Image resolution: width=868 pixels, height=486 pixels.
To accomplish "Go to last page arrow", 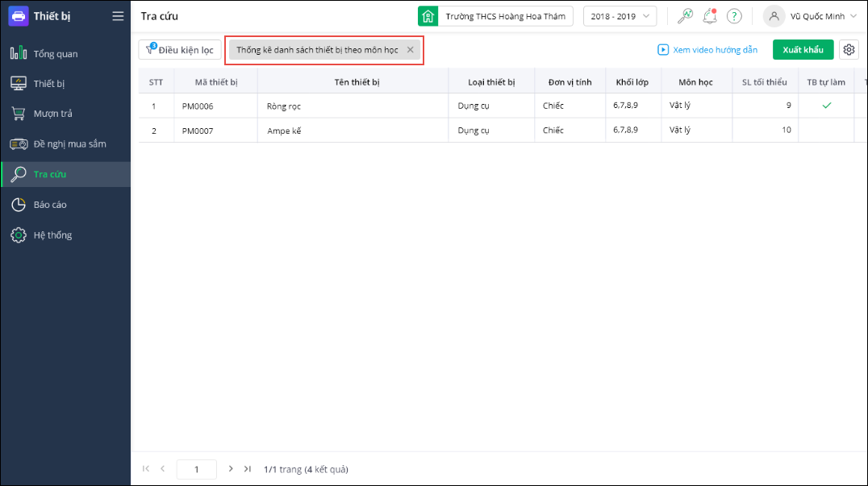I will click(x=248, y=469).
